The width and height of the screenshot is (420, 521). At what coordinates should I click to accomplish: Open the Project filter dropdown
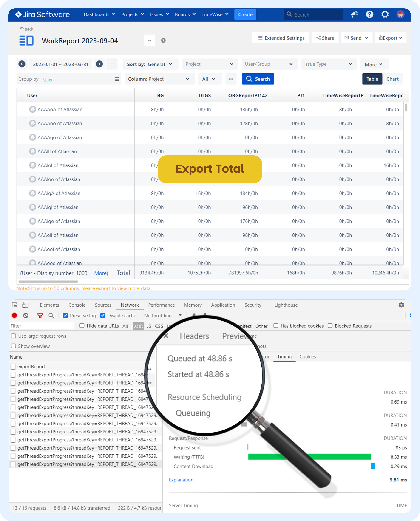[x=210, y=64]
